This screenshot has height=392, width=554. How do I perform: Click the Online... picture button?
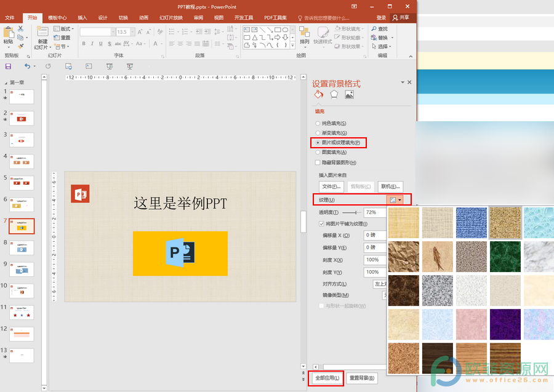390,186
